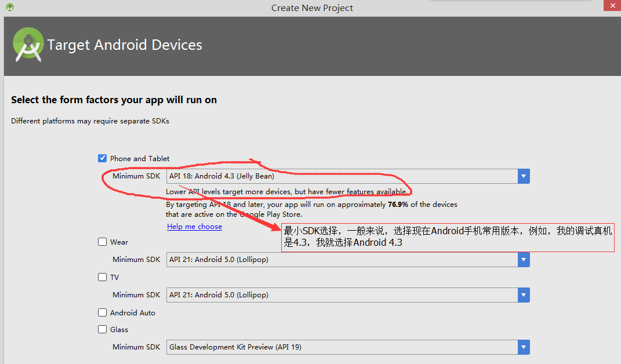Click the Glass label text

pos(119,330)
